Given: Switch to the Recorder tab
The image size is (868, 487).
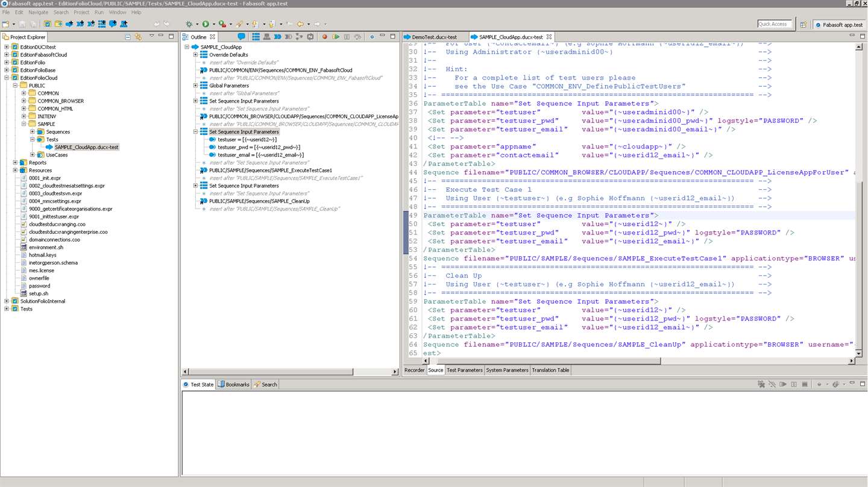Looking at the screenshot, I should click(x=414, y=370).
